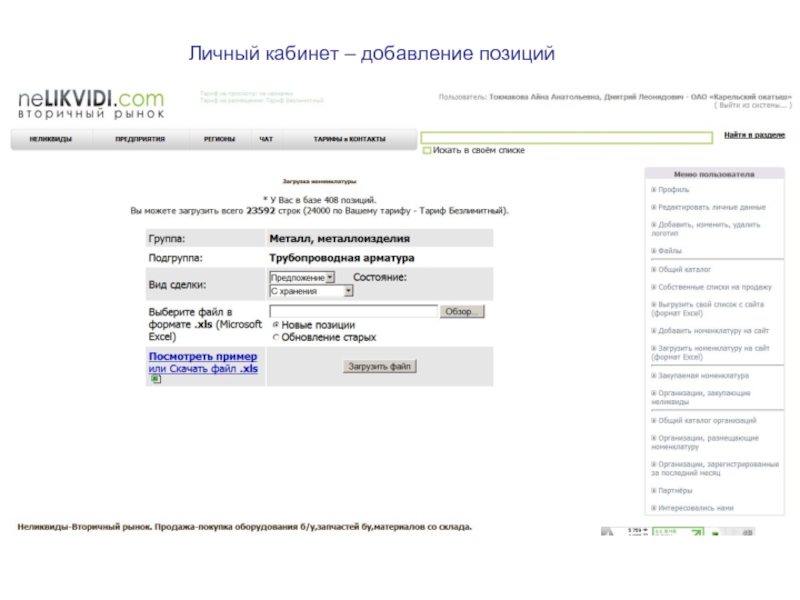
Task: Click the Excel file icon under download link
Action: tap(156, 379)
